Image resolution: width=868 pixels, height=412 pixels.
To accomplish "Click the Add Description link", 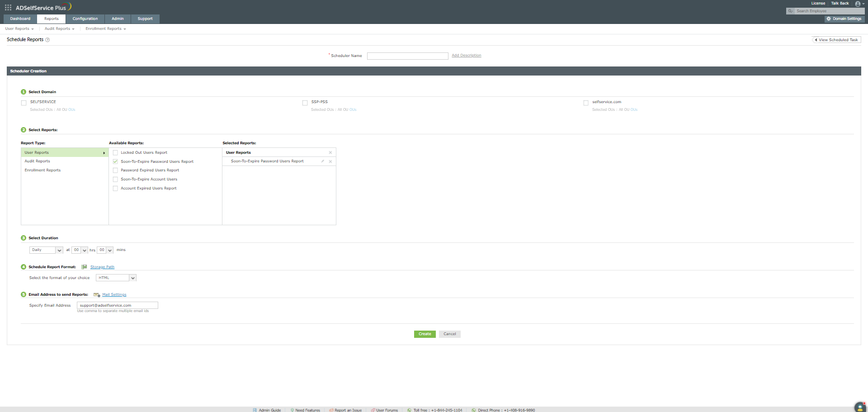I will (x=467, y=56).
